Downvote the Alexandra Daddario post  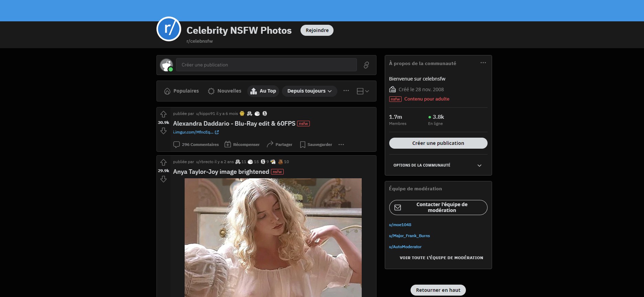click(x=163, y=131)
